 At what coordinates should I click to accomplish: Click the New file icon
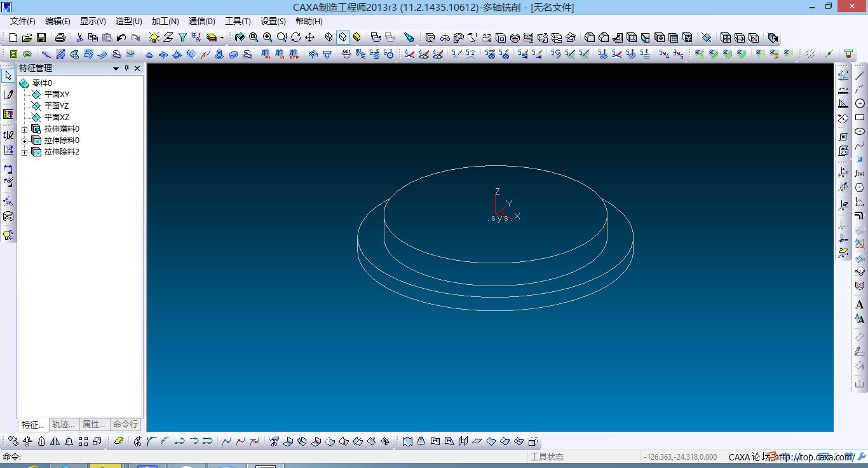(x=13, y=38)
